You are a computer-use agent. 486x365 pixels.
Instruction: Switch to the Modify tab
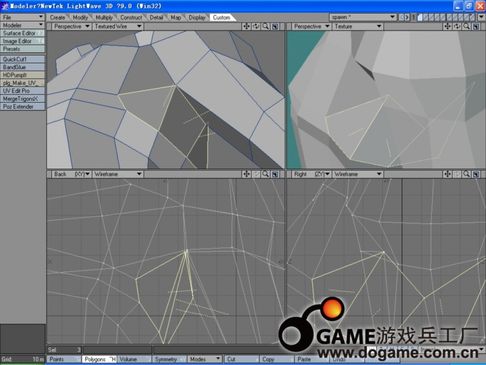(80, 17)
